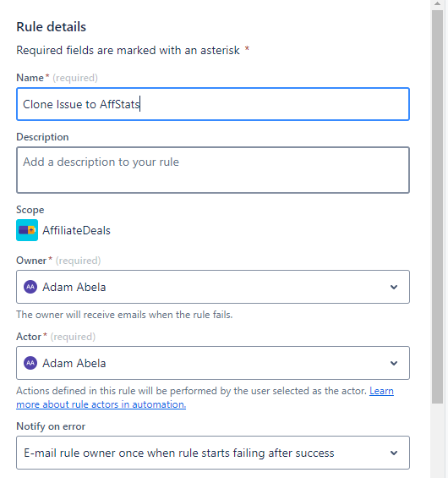Click the scrollbar up arrow
The image size is (448, 478).
[437, 4]
